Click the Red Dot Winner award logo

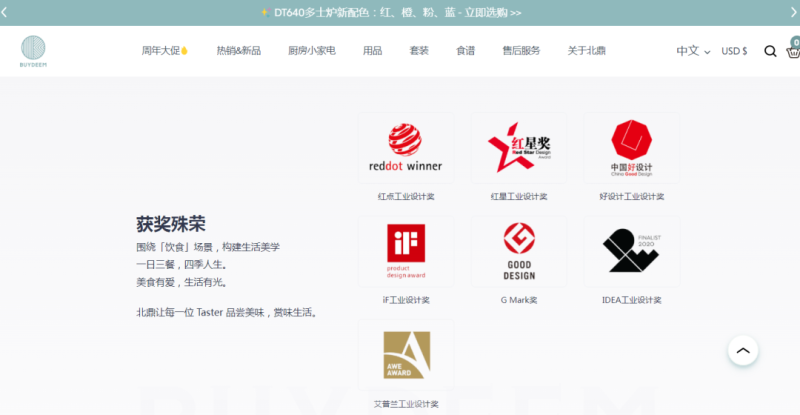405,148
